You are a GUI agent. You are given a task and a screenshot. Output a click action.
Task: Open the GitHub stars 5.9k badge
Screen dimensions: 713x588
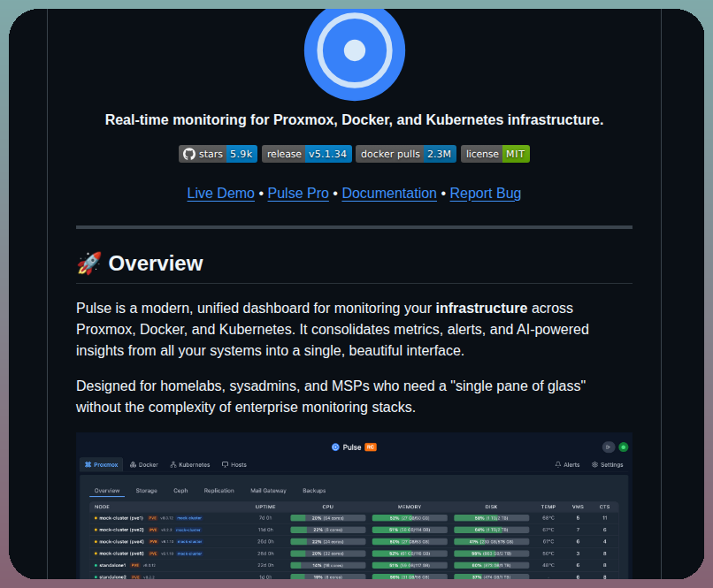tap(218, 154)
